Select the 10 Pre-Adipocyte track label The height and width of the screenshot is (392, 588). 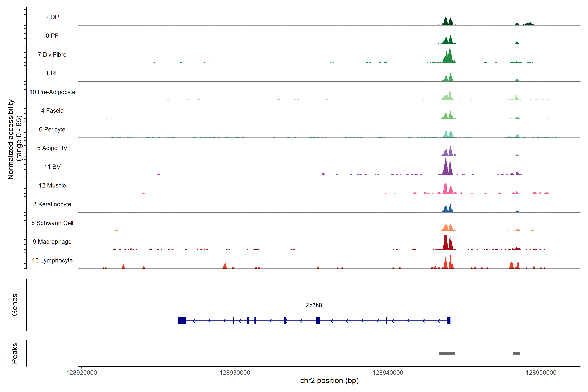tap(52, 92)
